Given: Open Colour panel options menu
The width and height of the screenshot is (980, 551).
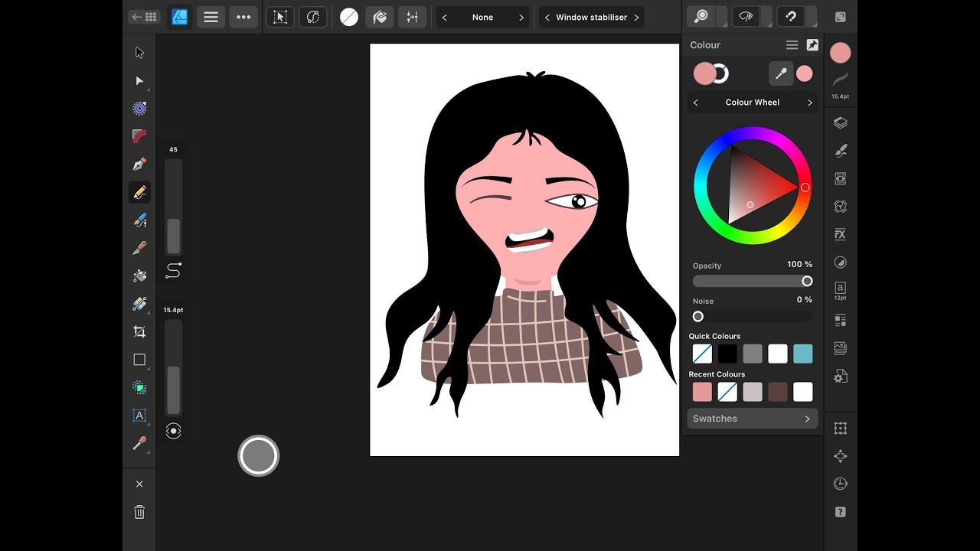Looking at the screenshot, I should coord(792,45).
